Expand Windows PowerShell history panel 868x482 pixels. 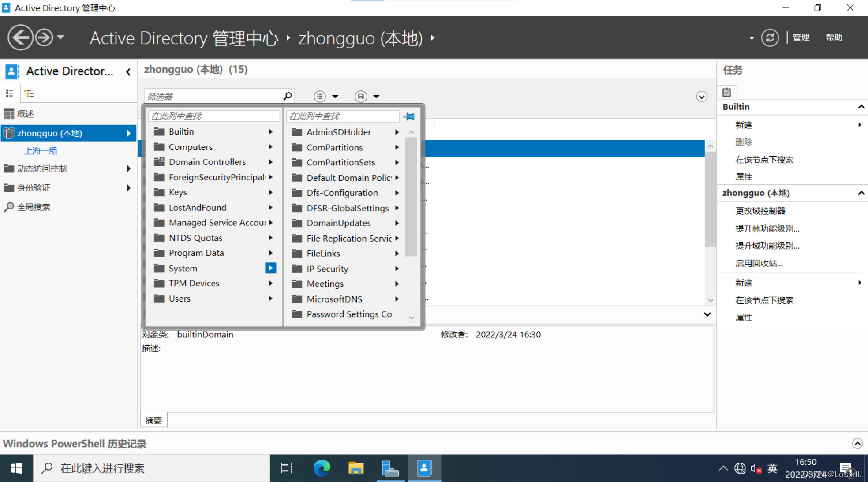(857, 443)
